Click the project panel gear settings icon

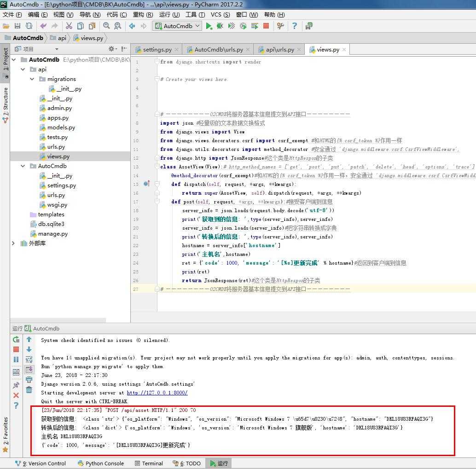pos(112,49)
